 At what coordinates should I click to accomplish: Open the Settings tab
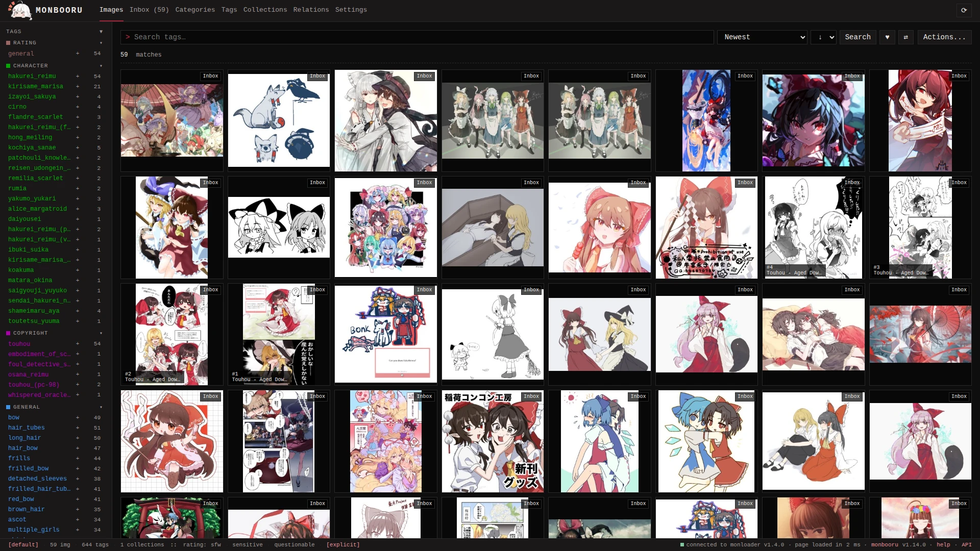pyautogui.click(x=351, y=10)
